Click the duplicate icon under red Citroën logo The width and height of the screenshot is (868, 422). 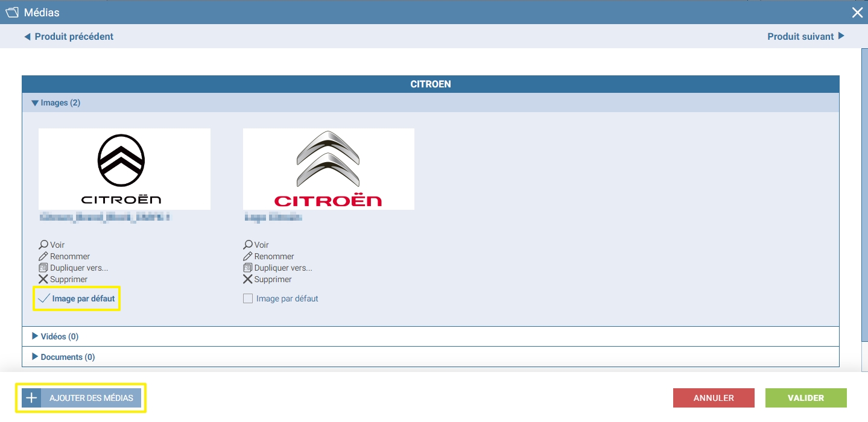click(248, 268)
